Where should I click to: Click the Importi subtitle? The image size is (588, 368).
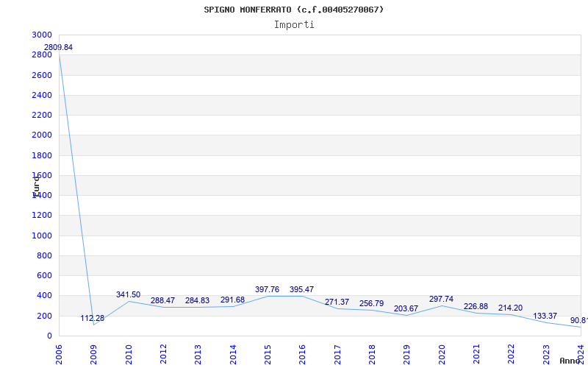tap(294, 25)
